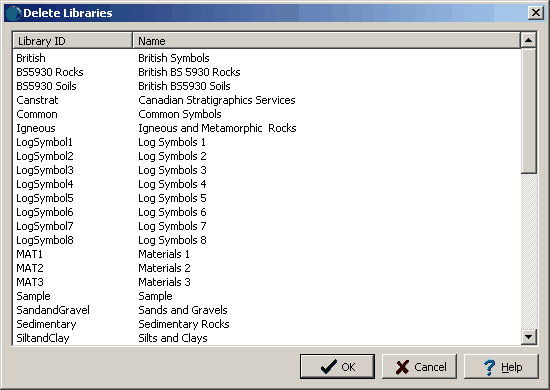Select the Canstrat library row
Screen dimensions: 550x390
(267, 100)
